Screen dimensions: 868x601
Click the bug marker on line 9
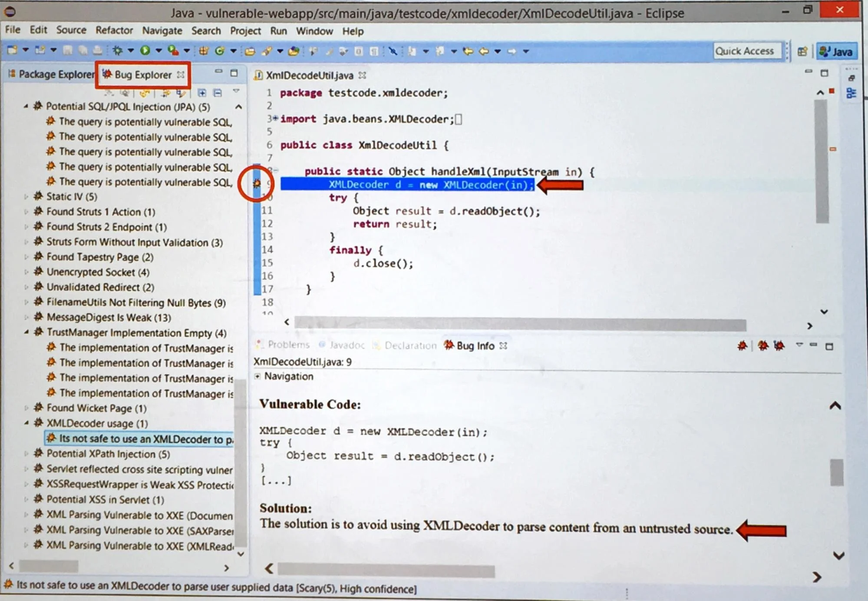point(257,183)
